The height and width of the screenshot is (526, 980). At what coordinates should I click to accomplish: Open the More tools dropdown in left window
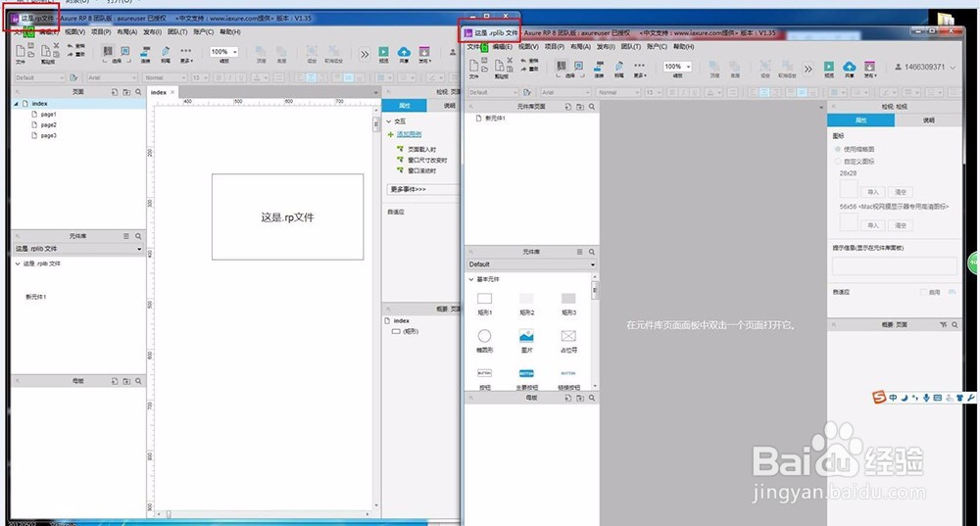tap(186, 54)
